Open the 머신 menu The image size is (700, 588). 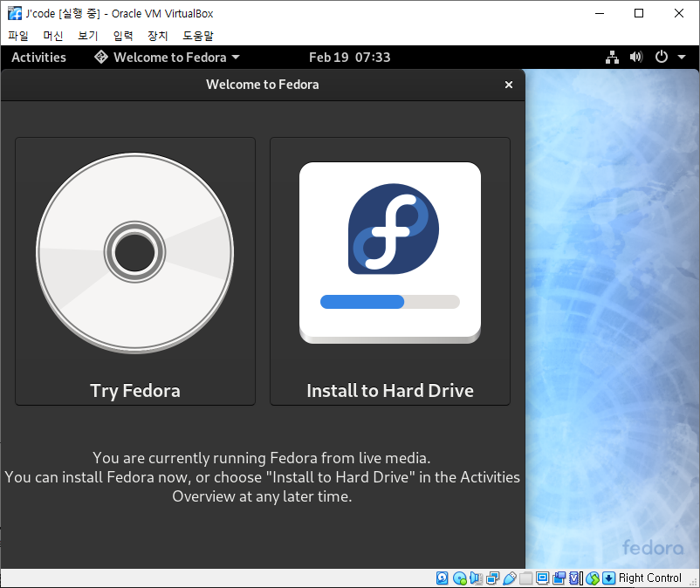53,36
